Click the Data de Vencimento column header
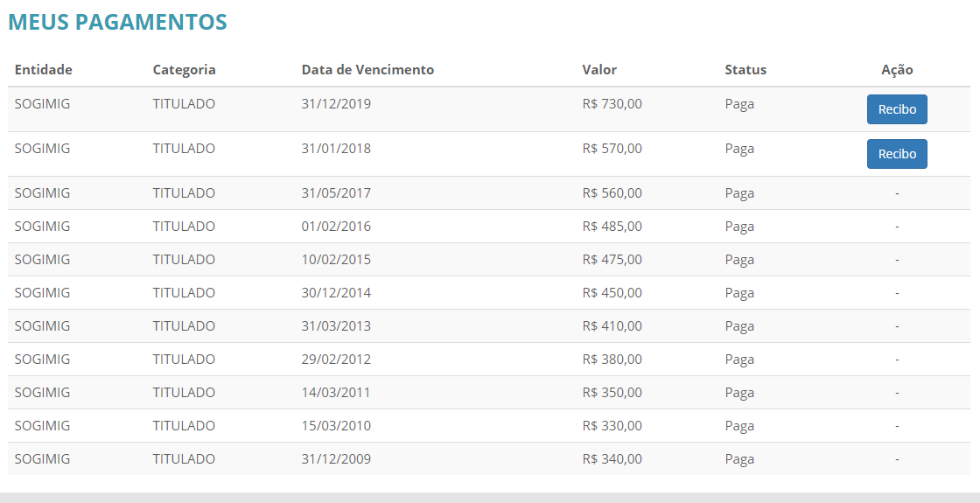980x503 pixels. point(367,70)
